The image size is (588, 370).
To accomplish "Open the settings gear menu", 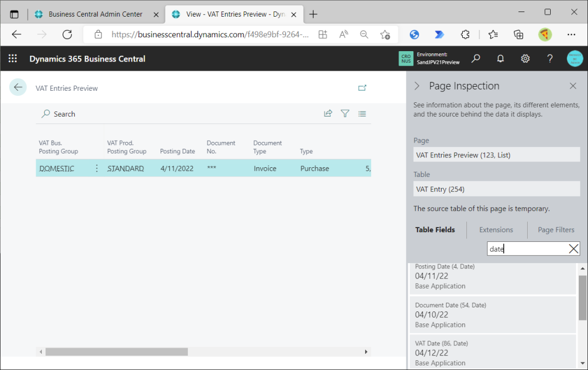I will [x=525, y=59].
